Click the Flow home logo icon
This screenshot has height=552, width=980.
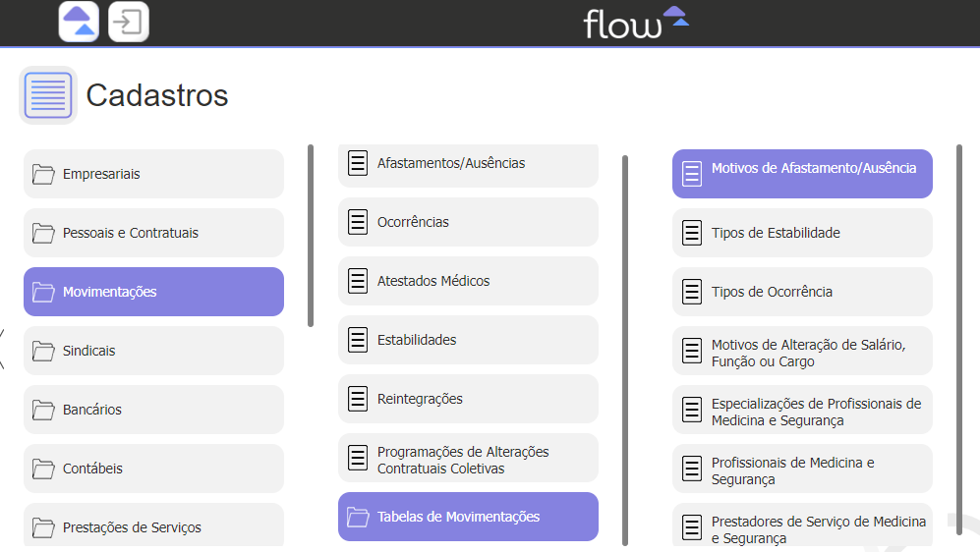click(x=79, y=22)
